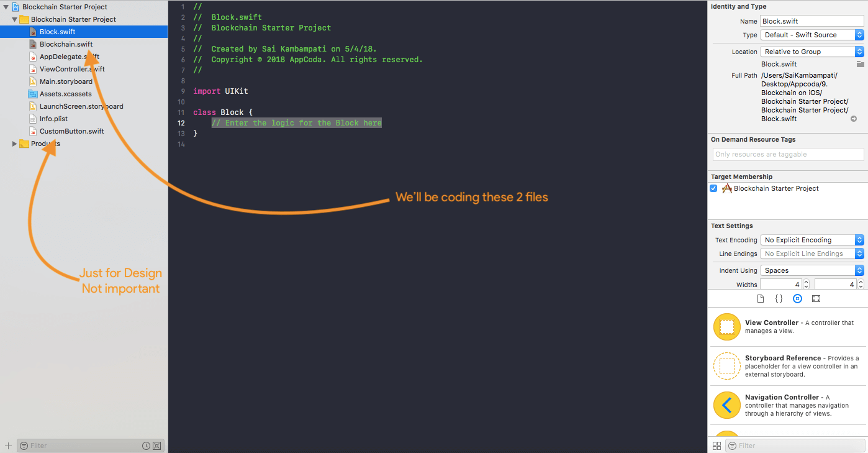Show only recent files via clock icon

tap(146, 446)
